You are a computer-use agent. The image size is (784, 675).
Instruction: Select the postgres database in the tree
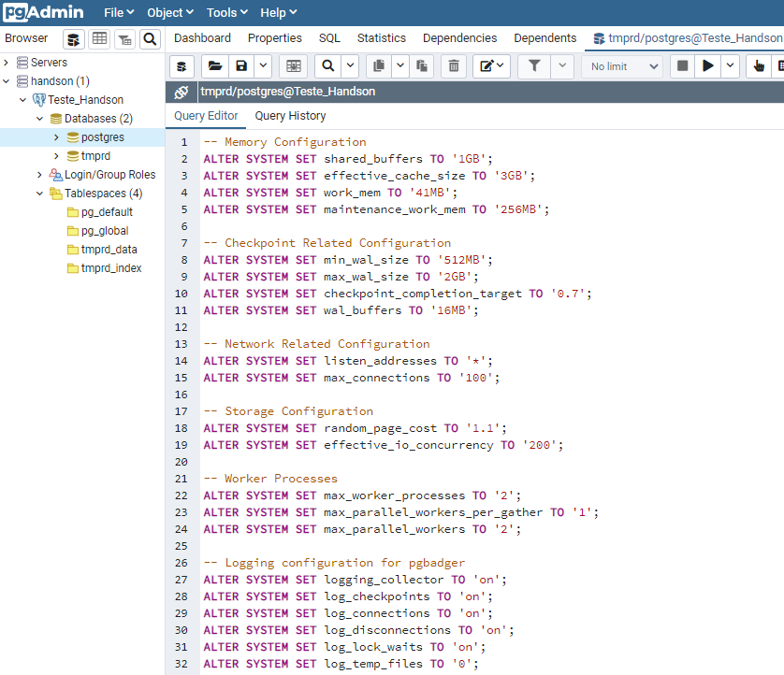point(103,137)
